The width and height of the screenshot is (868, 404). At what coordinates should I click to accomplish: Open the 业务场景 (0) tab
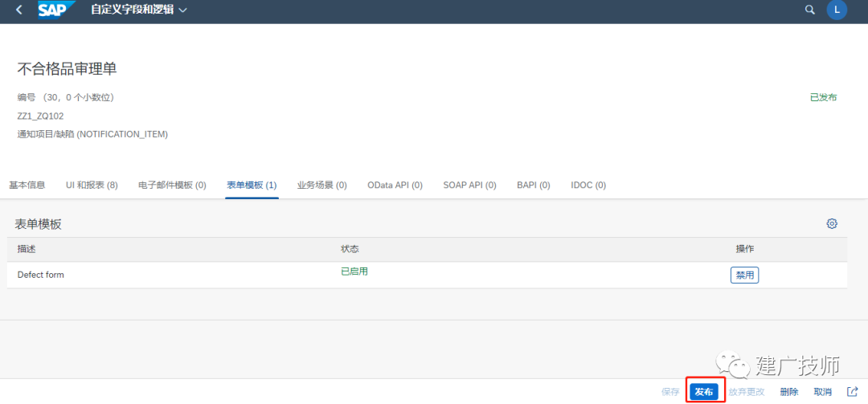click(x=322, y=186)
